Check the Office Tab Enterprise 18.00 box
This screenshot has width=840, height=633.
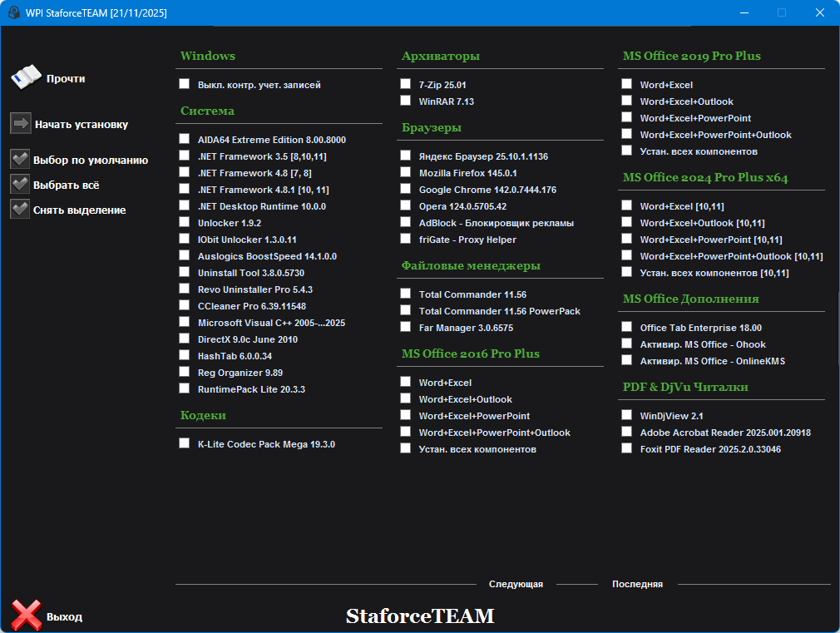[627, 327]
